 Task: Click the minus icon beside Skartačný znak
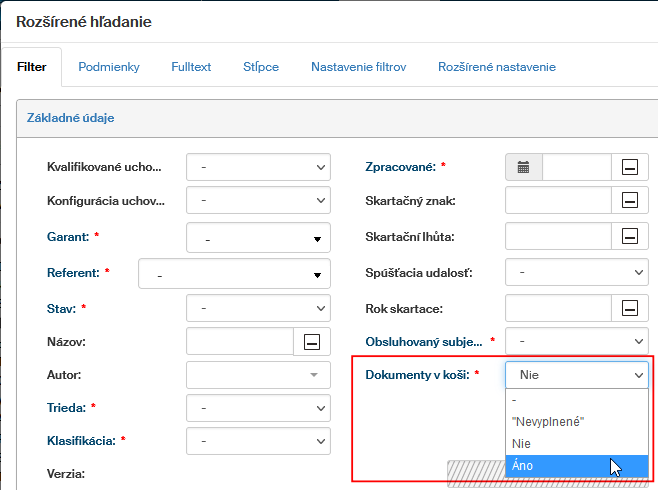(629, 201)
